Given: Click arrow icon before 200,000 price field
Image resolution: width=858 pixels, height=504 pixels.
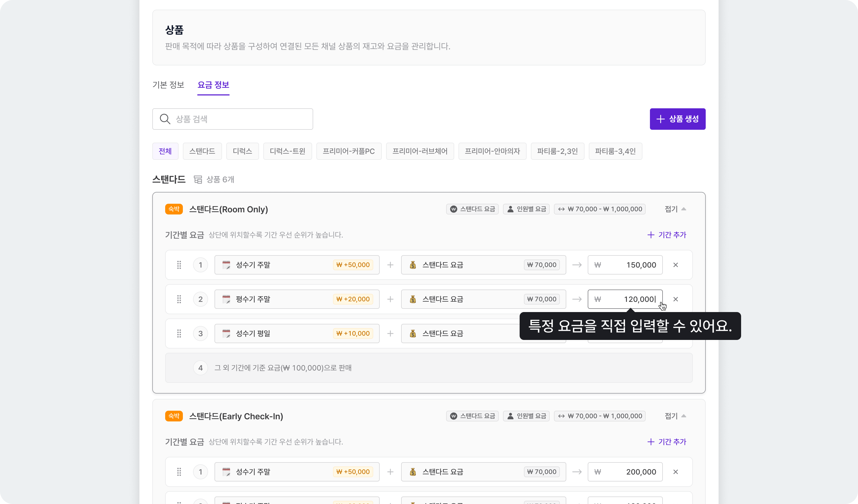Looking at the screenshot, I should pos(577,472).
